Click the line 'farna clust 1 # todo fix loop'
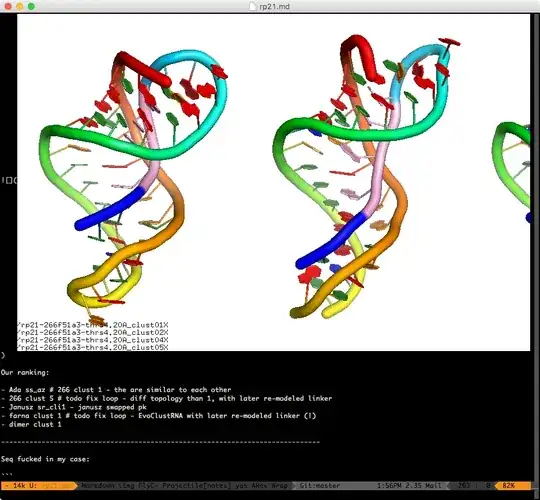Image resolution: width=540 pixels, height=500 pixels. (158, 416)
